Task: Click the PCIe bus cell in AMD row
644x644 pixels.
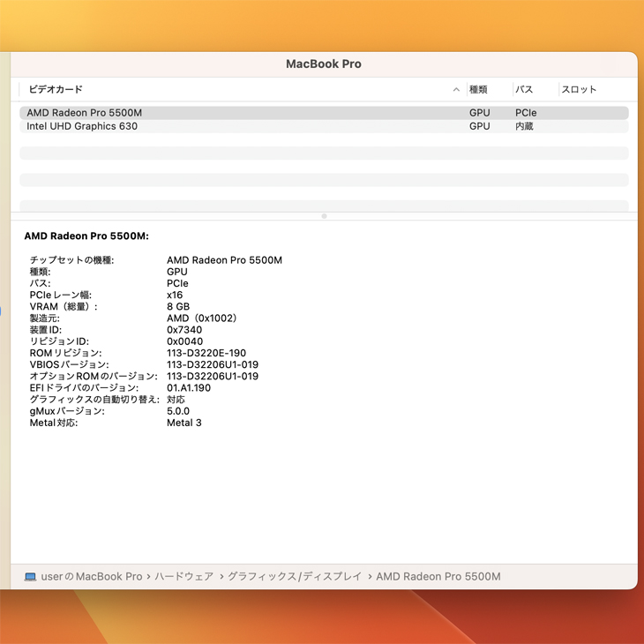Action: click(x=526, y=113)
